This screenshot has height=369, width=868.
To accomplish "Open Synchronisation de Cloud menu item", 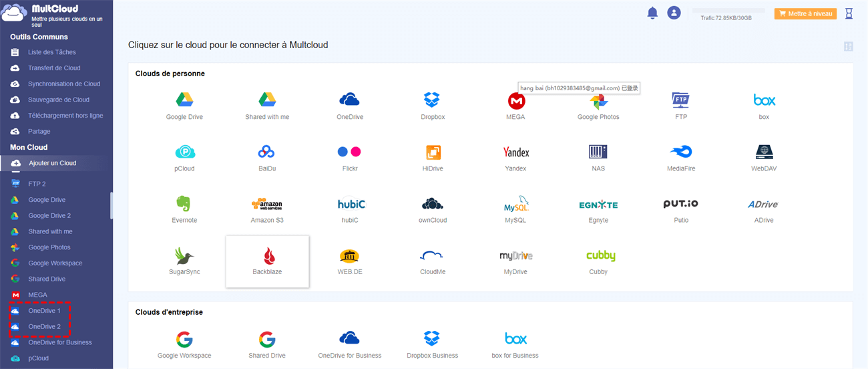I will click(64, 84).
